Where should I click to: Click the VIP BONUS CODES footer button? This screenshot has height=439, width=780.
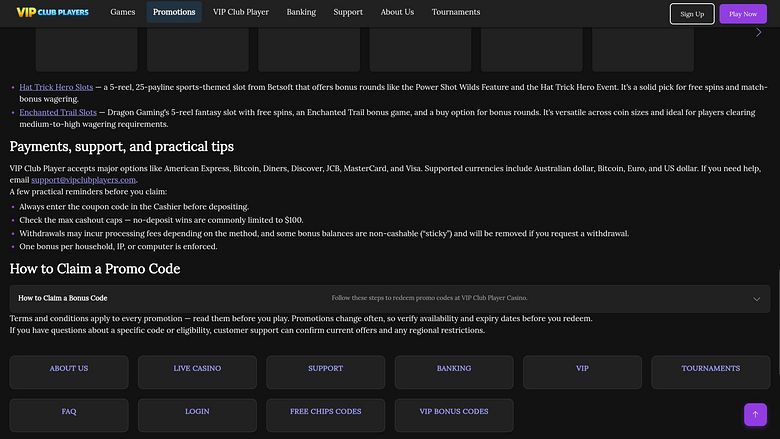pyautogui.click(x=454, y=415)
